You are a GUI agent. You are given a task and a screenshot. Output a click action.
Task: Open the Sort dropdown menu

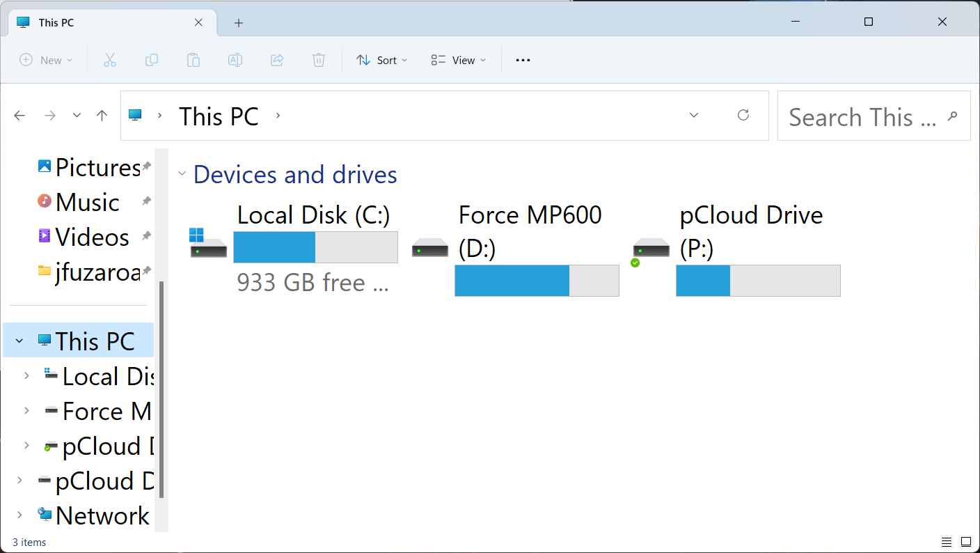pyautogui.click(x=381, y=60)
